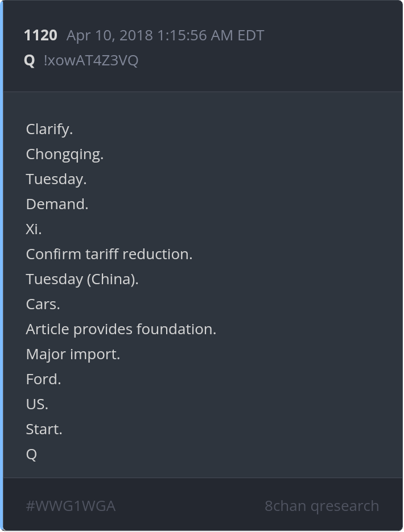Click the bold Q author name
Image resolution: width=404 pixels, height=532 pixels.
coord(30,61)
